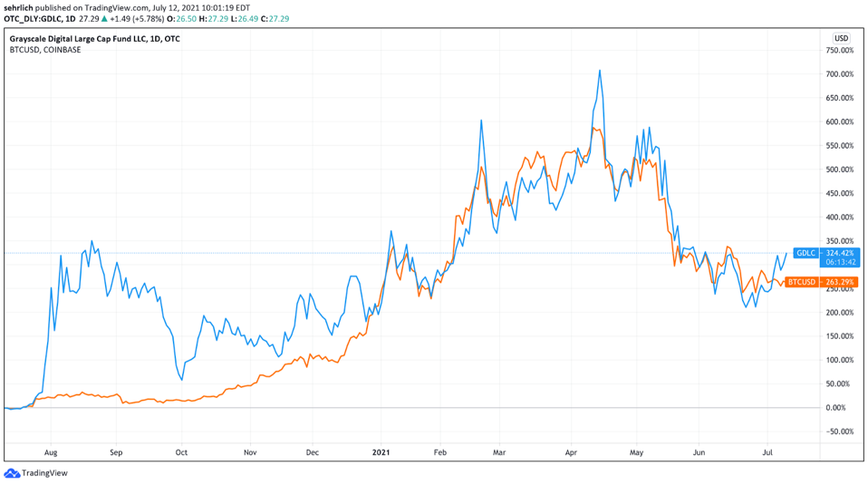Click the Apr time axis label

click(571, 452)
